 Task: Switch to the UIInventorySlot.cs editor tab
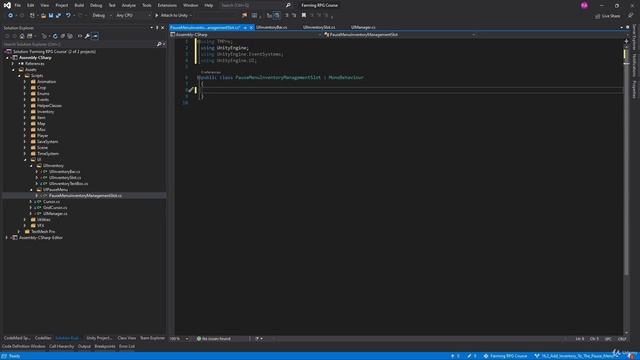coord(319,27)
